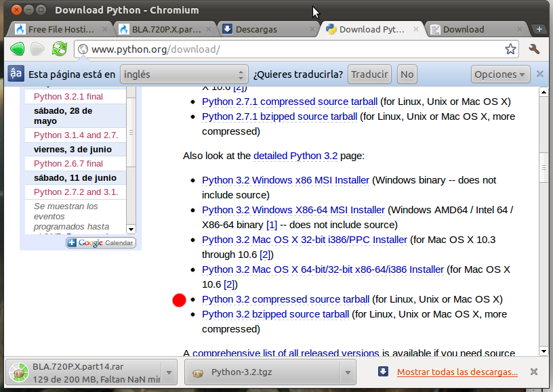Bookmark this page with the star icon
Image resolution: width=553 pixels, height=392 pixels.
[510, 49]
